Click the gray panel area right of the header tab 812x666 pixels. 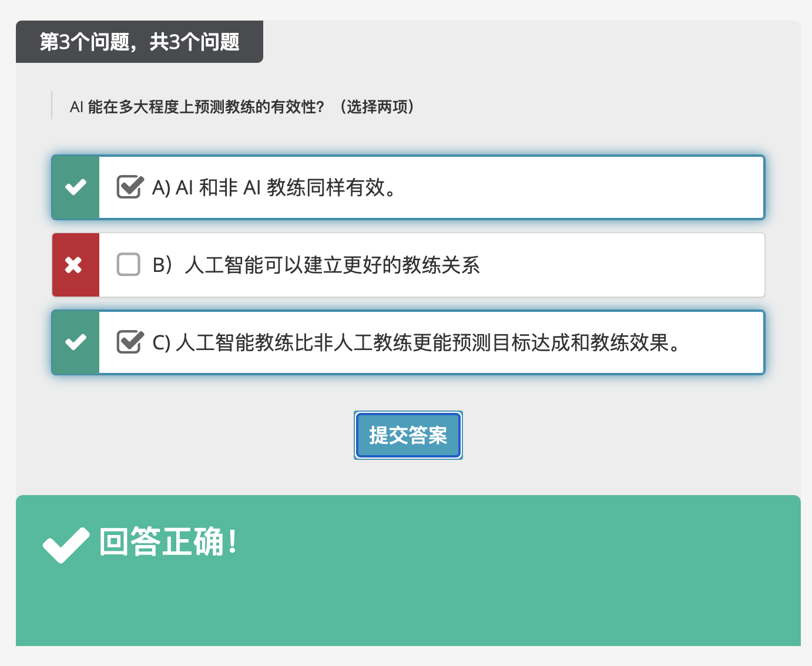click(529, 42)
